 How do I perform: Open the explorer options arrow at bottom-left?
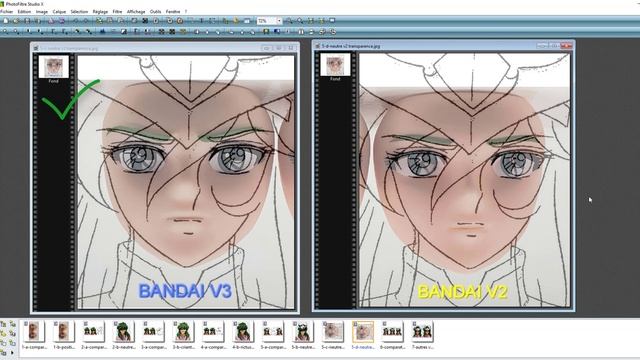point(12,352)
